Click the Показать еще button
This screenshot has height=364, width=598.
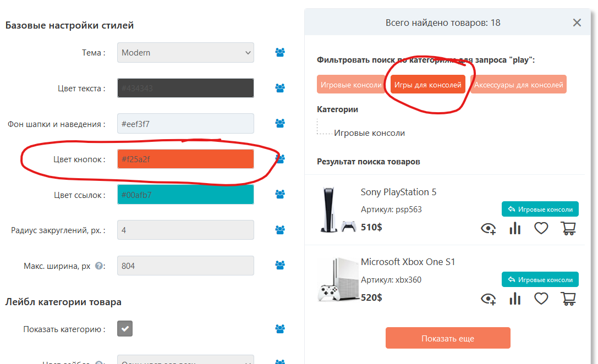[448, 338]
